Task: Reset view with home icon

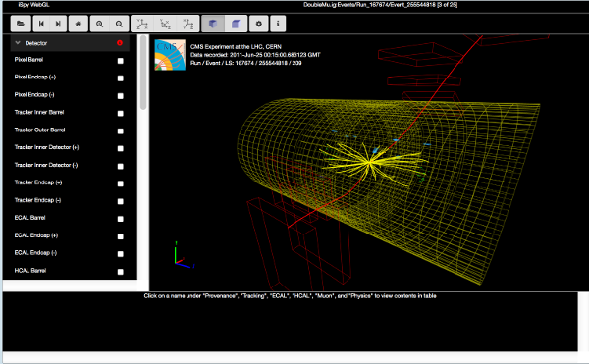Action: 79,24
